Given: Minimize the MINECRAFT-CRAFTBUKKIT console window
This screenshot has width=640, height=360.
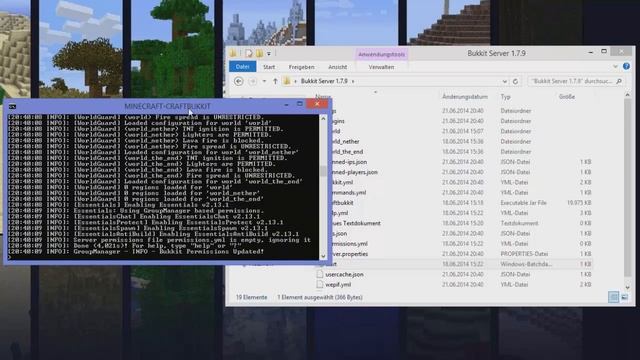Looking at the screenshot, I should (286, 105).
